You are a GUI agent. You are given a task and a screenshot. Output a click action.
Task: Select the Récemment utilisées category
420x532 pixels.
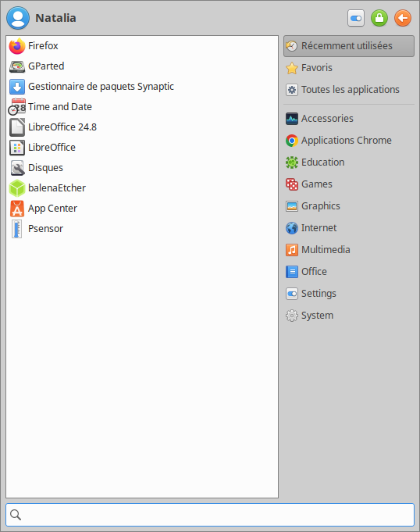click(x=349, y=46)
